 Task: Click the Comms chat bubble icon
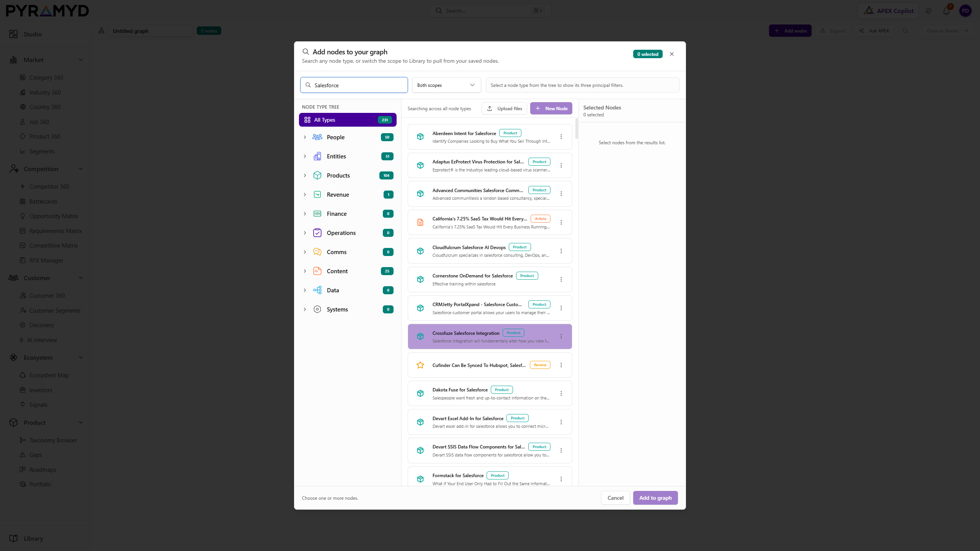coord(317,252)
